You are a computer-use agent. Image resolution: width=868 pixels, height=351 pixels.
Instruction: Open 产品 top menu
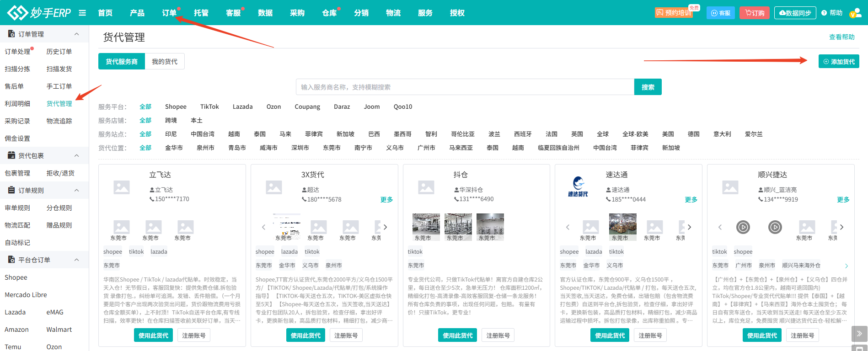click(x=137, y=13)
